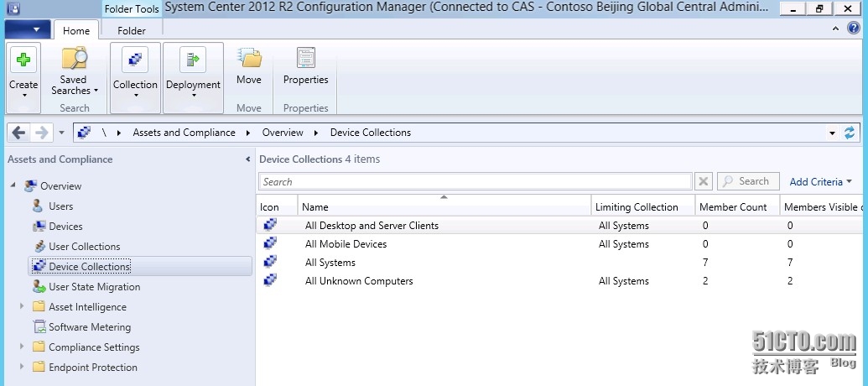Viewport: 868px width, 386px height.
Task: Select Compliance Settings in the tree
Action: 94,347
